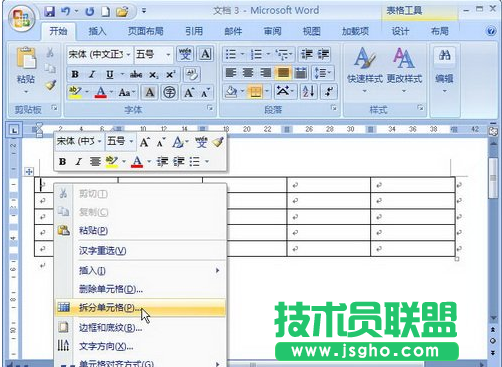502x367 pixels.
Task: Grow font size button in ribbon
Action: [189, 92]
